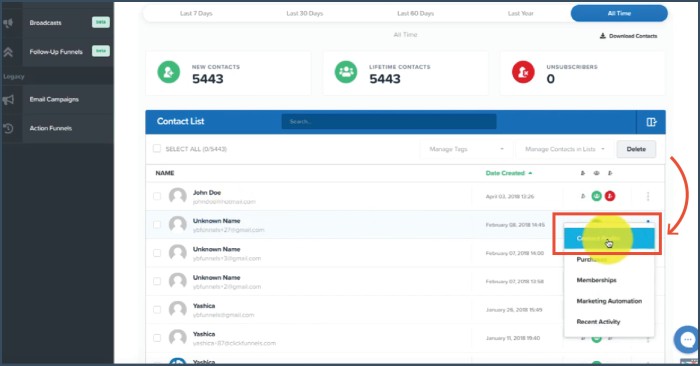Click the Lifetime Contacts count 5443
The width and height of the screenshot is (700, 366).
point(385,79)
